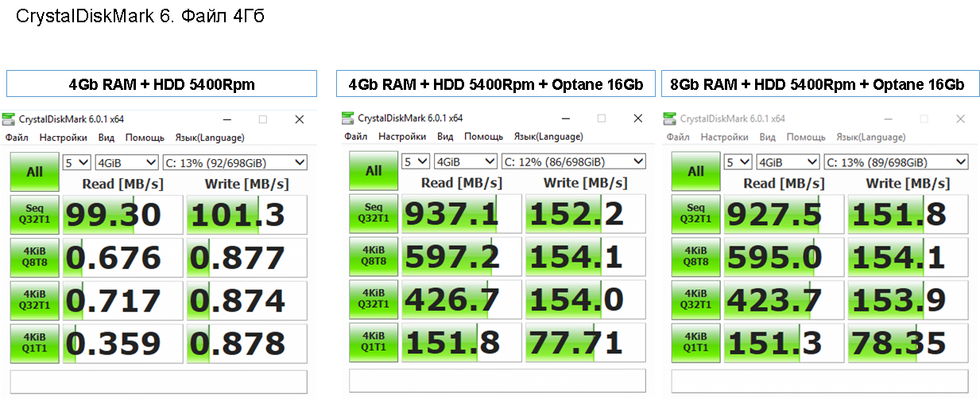Viewport: 980px width, 400px height.
Task: Click 4KiB Q8T8 read value 597.2
Action: (x=462, y=257)
